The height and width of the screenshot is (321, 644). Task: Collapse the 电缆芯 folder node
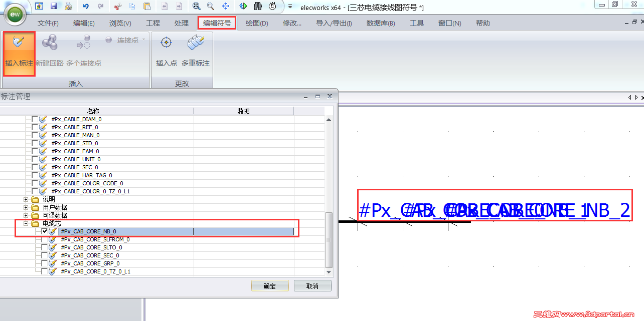click(x=26, y=223)
